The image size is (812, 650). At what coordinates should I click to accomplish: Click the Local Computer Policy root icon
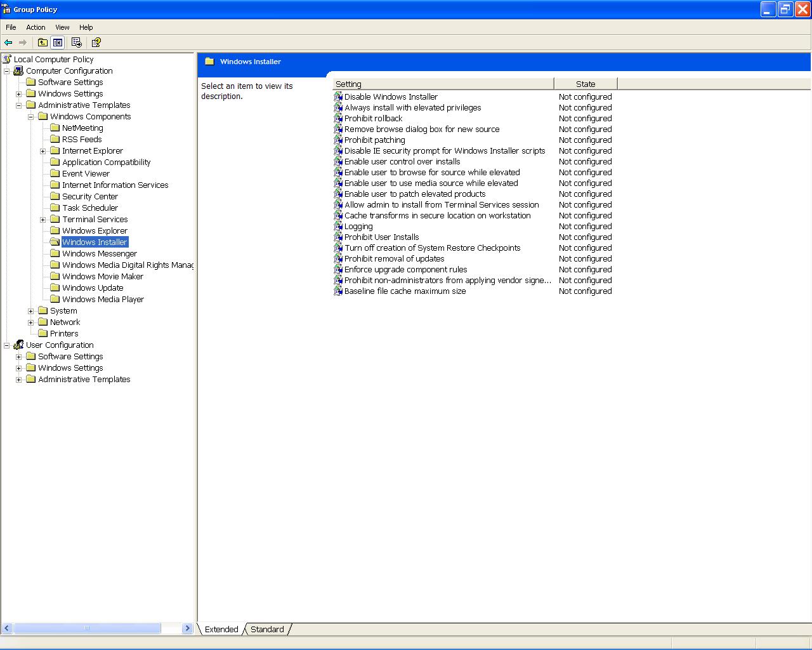point(7,59)
